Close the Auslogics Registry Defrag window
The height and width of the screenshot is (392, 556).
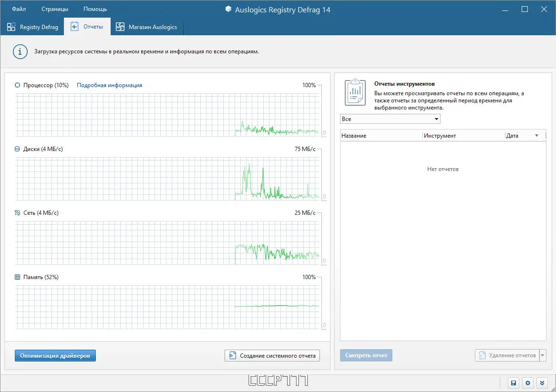[x=544, y=9]
